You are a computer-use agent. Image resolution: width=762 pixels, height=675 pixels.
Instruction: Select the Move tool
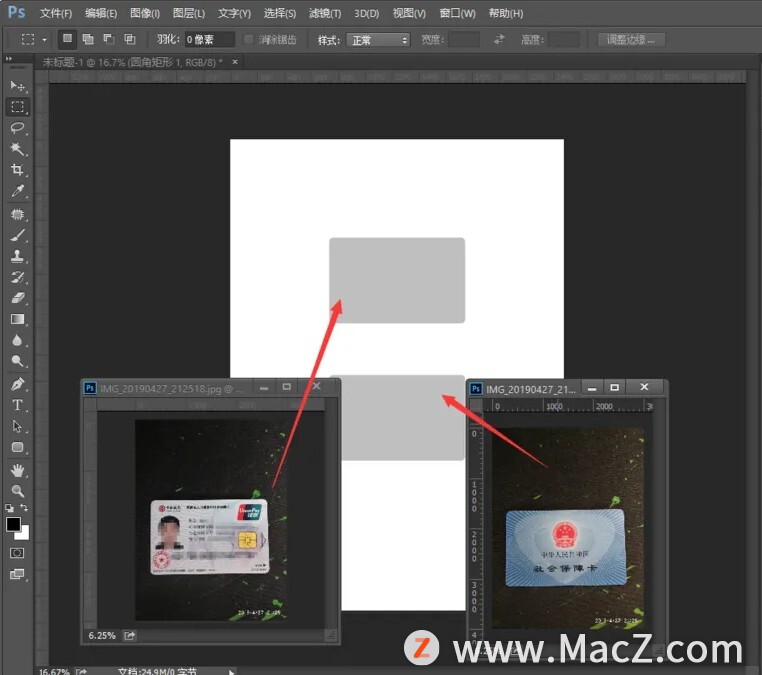(17, 86)
